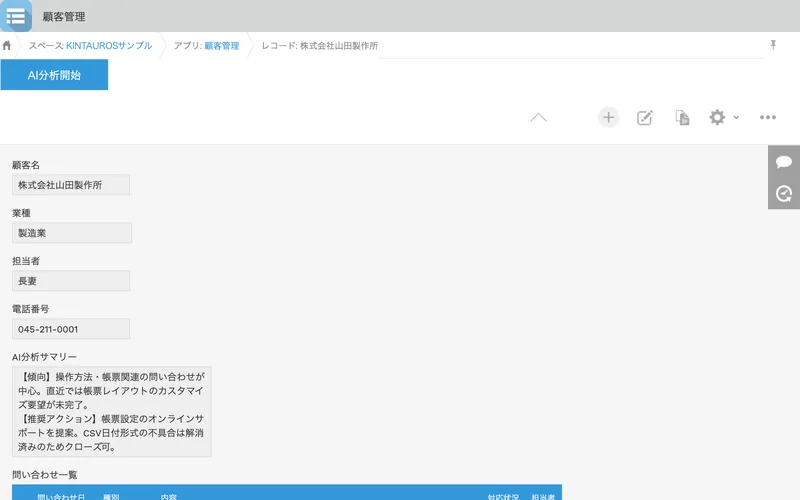Select the 電話番号 field 045-211-0001
This screenshot has height=500, width=800.
pos(71,329)
